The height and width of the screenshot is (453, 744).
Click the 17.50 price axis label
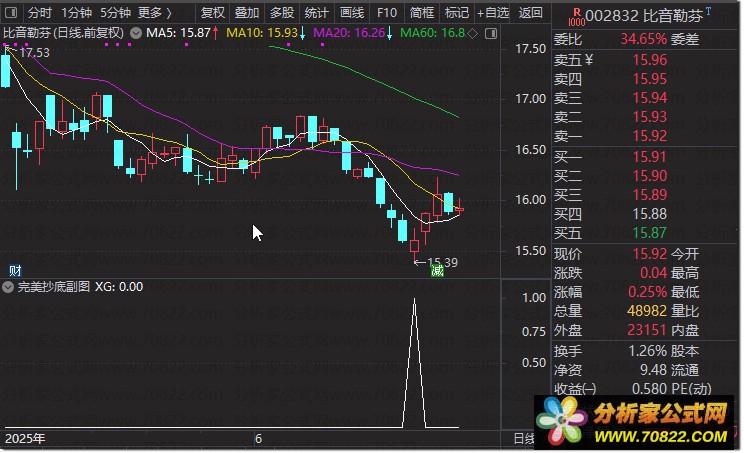530,49
